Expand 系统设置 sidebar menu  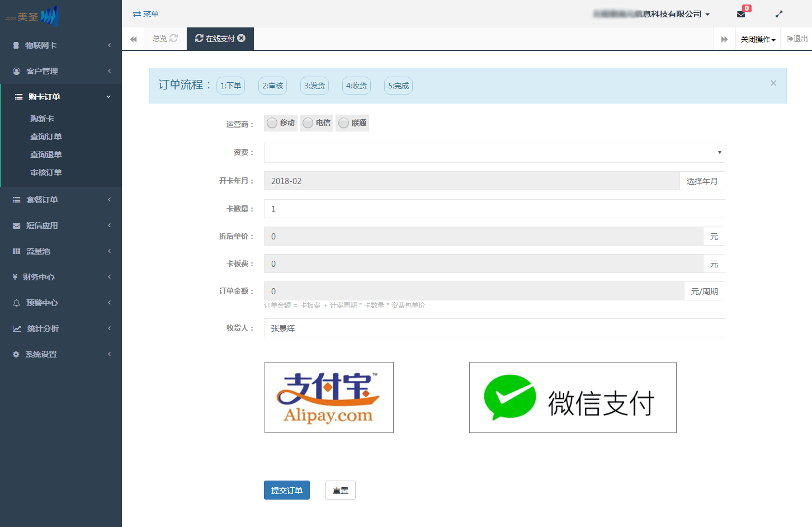coord(61,354)
